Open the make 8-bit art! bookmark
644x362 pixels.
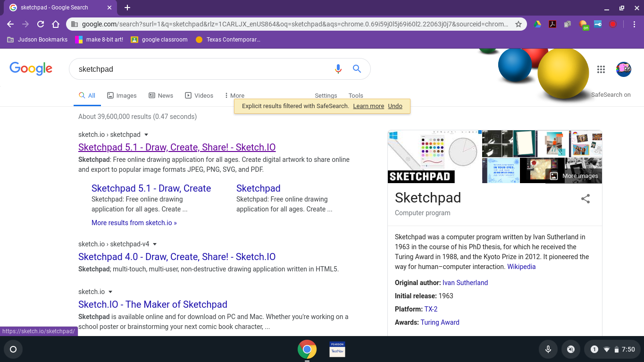point(100,40)
